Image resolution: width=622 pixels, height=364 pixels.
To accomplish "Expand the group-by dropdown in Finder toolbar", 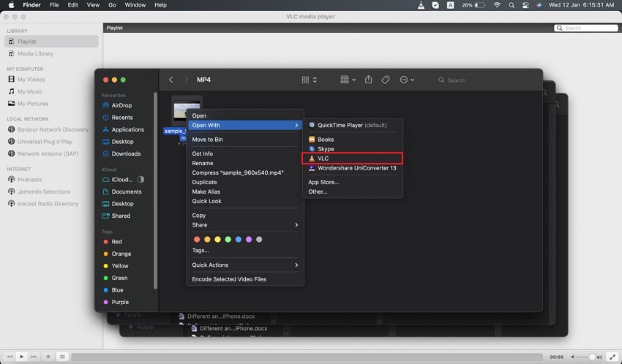I will [348, 80].
